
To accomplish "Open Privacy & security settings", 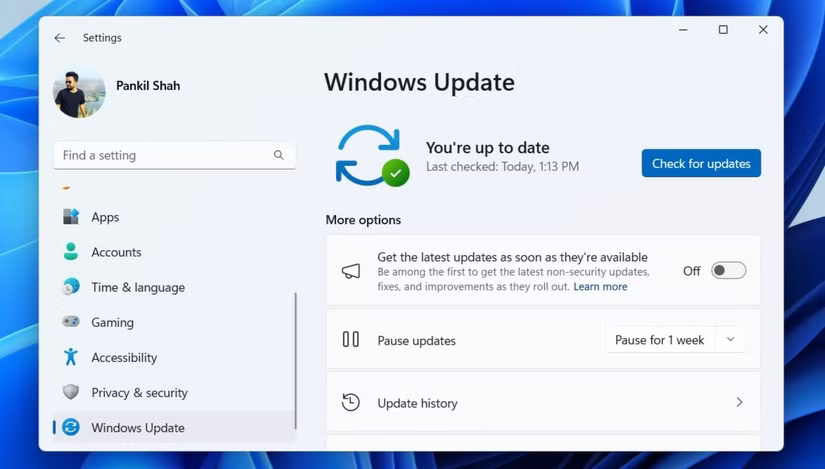I will click(174, 393).
